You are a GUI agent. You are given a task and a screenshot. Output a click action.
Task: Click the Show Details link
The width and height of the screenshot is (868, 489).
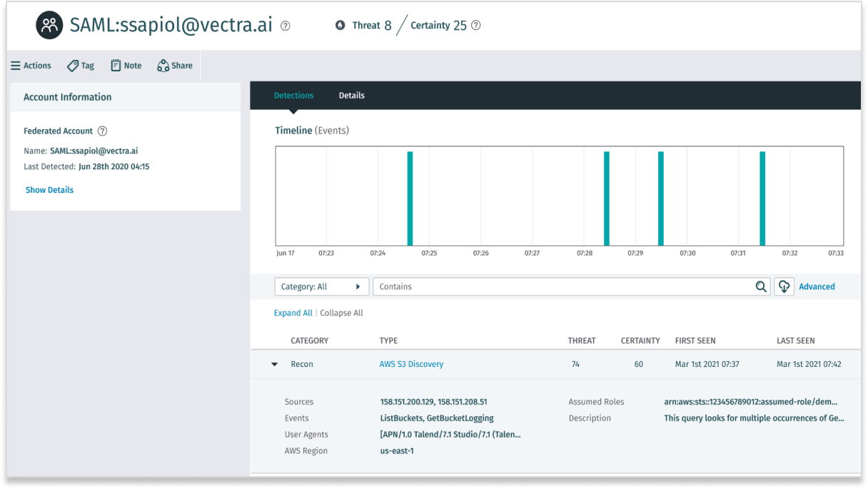pyautogui.click(x=49, y=189)
